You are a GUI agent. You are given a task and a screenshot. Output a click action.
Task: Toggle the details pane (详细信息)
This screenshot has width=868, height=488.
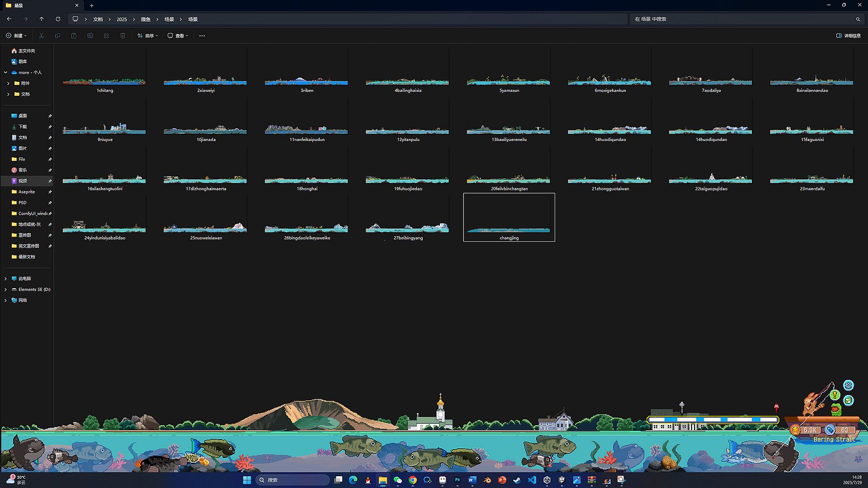(849, 36)
